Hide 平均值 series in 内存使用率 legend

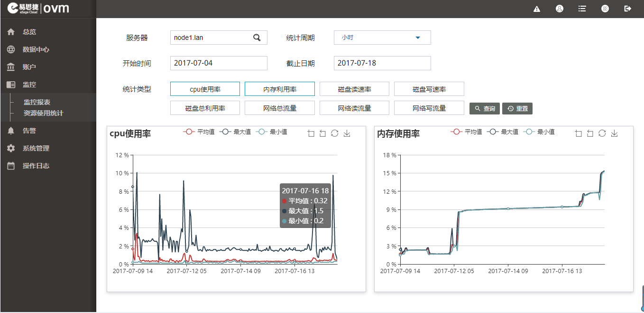point(467,132)
